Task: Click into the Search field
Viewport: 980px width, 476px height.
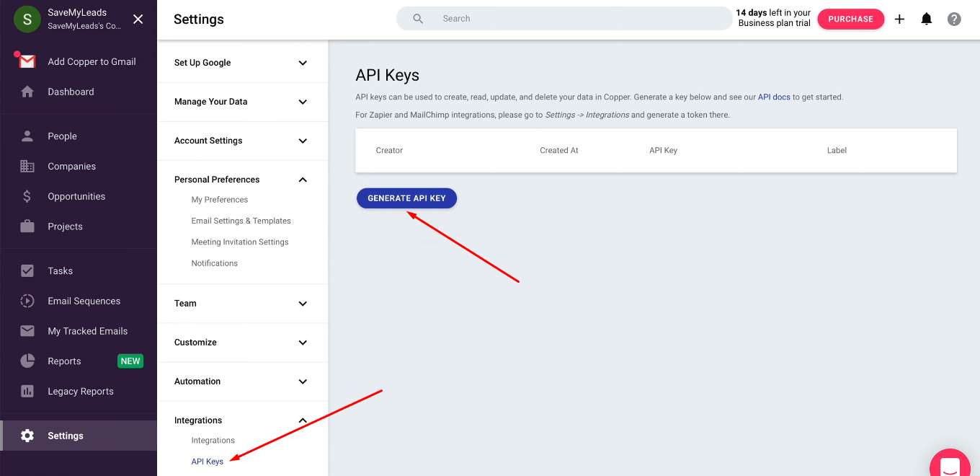Action: [x=564, y=19]
